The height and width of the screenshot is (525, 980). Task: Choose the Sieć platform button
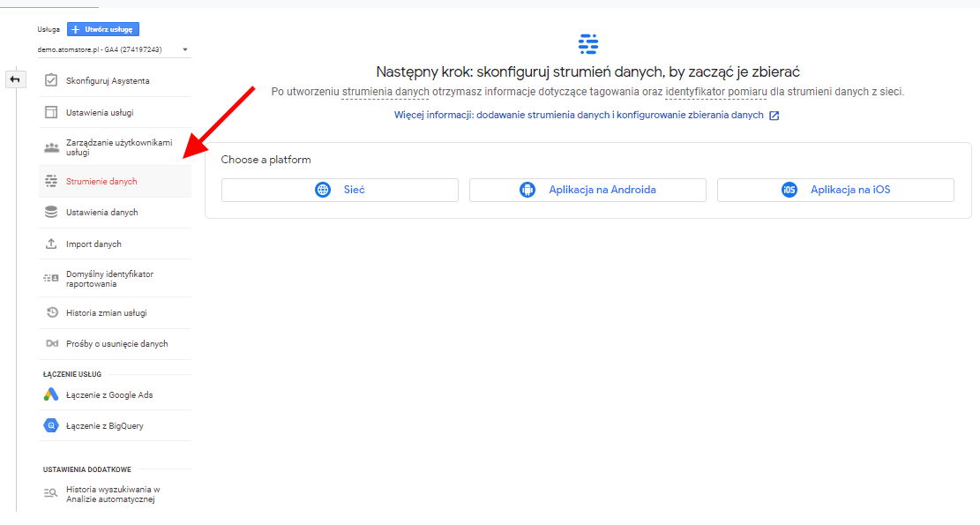coord(340,190)
